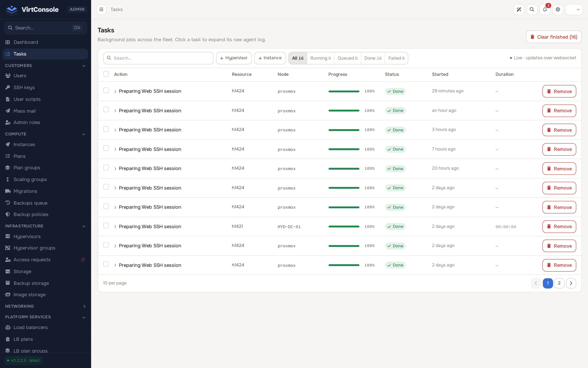The height and width of the screenshot is (368, 588).
Task: Go to page 2 of tasks
Action: (559, 283)
